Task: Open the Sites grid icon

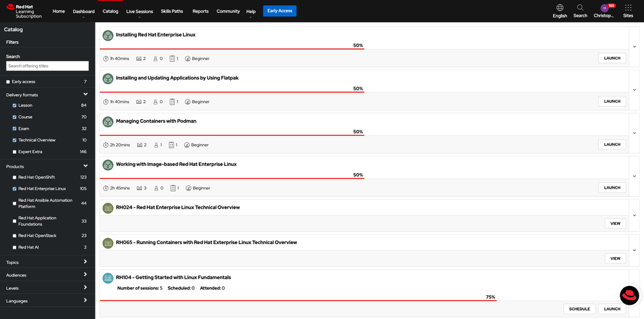Action: pyautogui.click(x=628, y=8)
